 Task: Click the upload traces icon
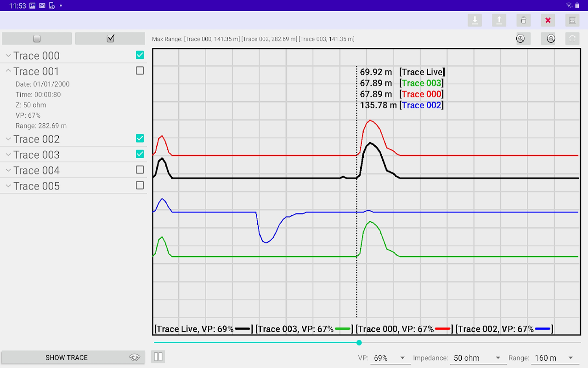click(x=499, y=20)
